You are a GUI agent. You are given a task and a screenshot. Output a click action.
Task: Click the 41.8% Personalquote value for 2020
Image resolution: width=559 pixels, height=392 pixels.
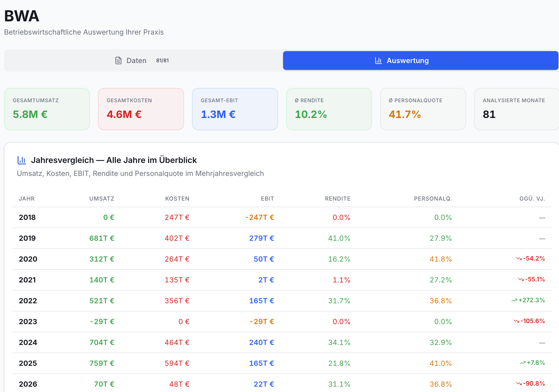click(441, 259)
